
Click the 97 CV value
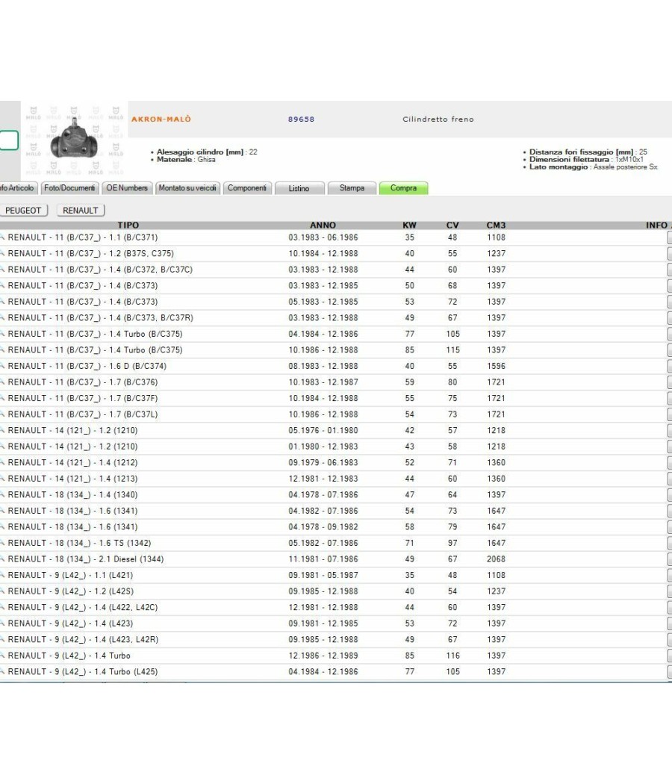[452, 543]
